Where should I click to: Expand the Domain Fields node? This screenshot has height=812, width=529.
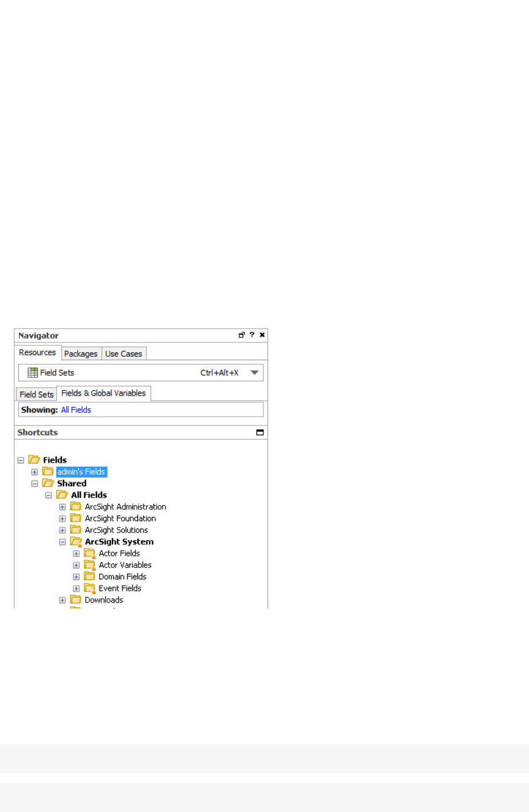coord(76,577)
